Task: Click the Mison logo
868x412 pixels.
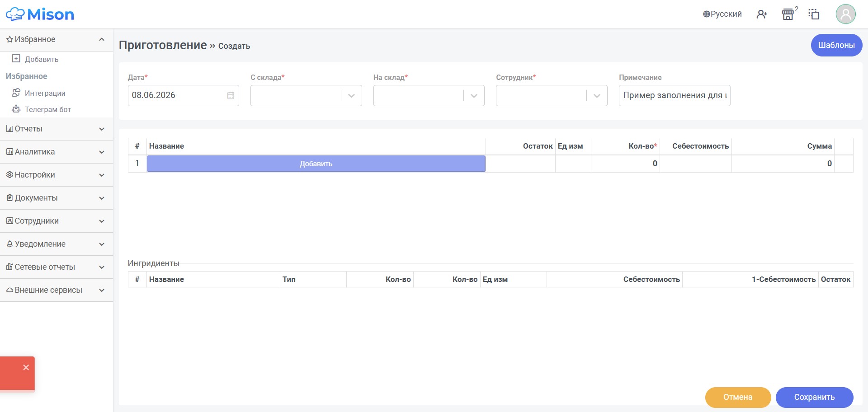Action: pos(40,14)
